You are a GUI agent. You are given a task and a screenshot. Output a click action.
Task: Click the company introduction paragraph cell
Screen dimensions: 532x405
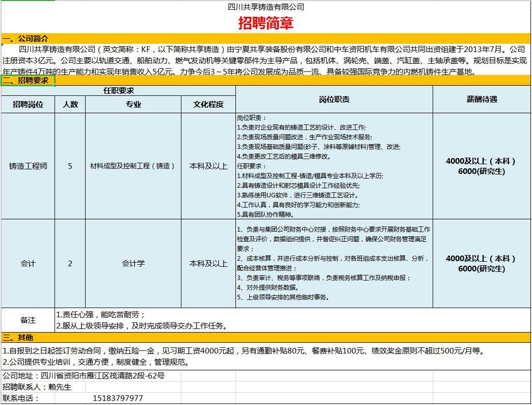click(x=265, y=60)
